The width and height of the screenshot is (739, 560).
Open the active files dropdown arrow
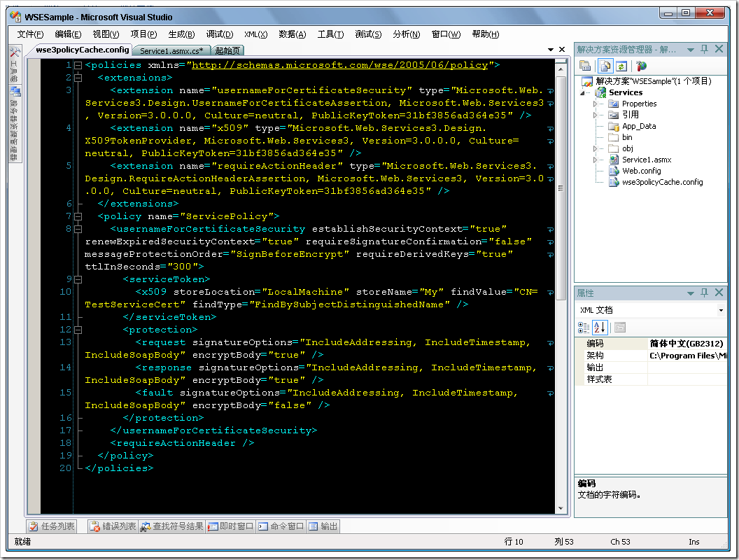point(551,50)
